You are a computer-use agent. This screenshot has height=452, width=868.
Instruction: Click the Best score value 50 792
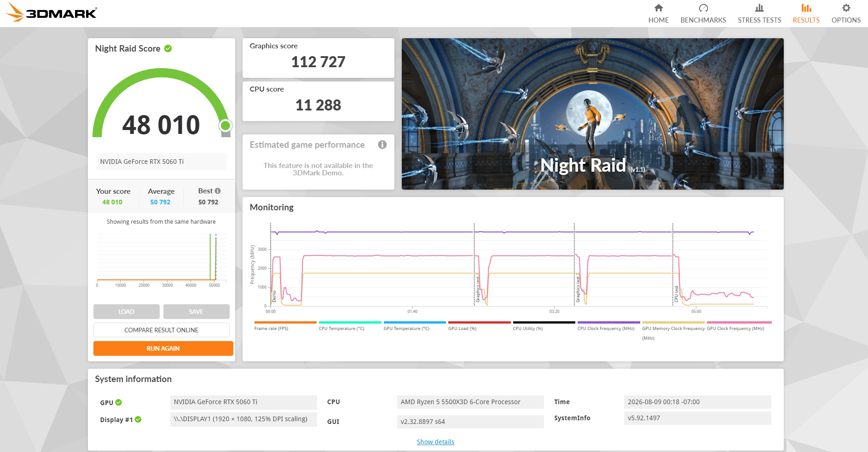point(208,202)
